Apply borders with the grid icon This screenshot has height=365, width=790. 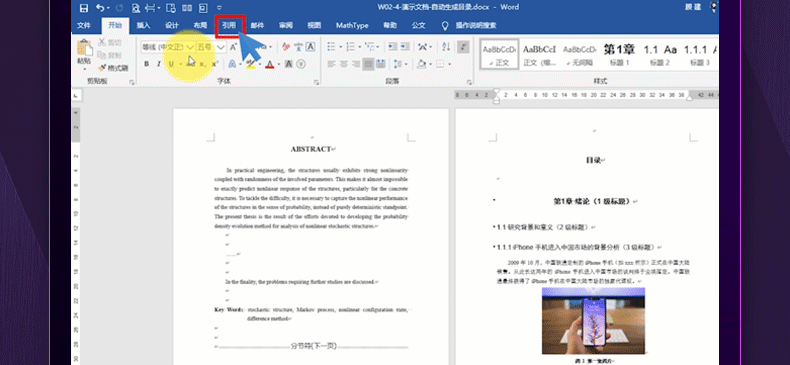tap(440, 64)
